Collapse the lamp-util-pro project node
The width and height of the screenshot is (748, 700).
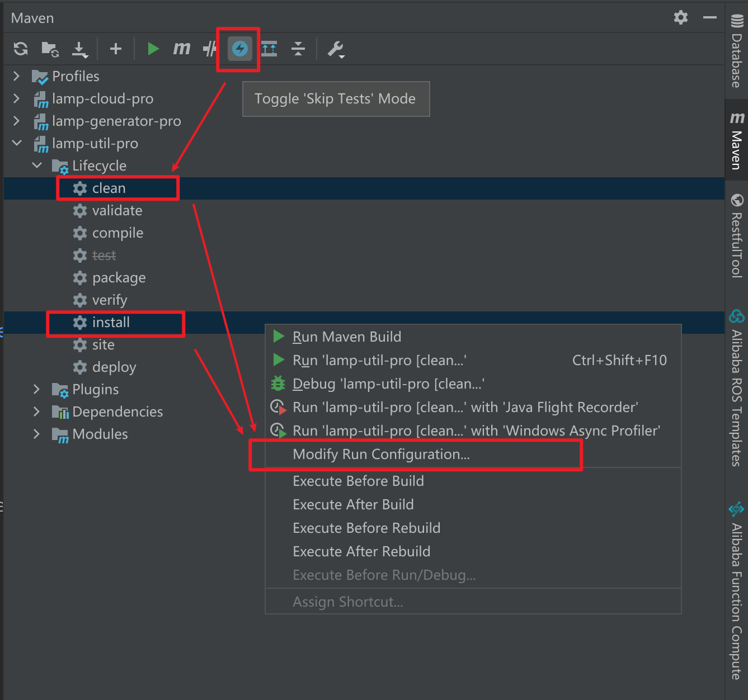17,143
